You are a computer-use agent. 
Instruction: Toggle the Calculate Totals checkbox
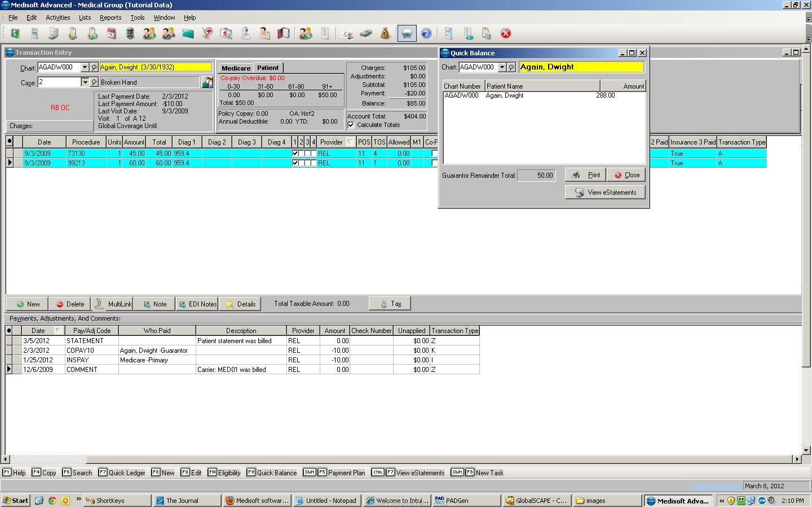(351, 125)
